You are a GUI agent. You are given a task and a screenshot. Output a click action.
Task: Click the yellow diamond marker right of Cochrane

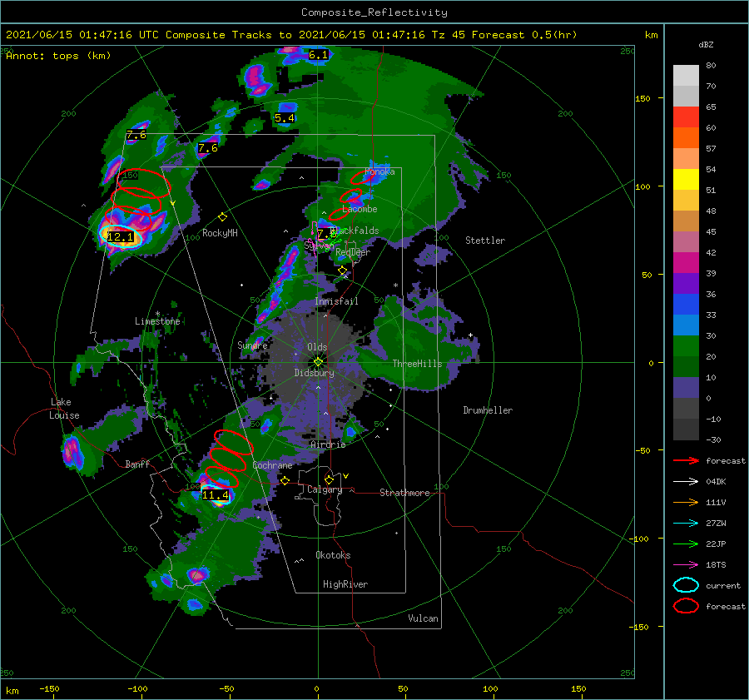coord(285,481)
